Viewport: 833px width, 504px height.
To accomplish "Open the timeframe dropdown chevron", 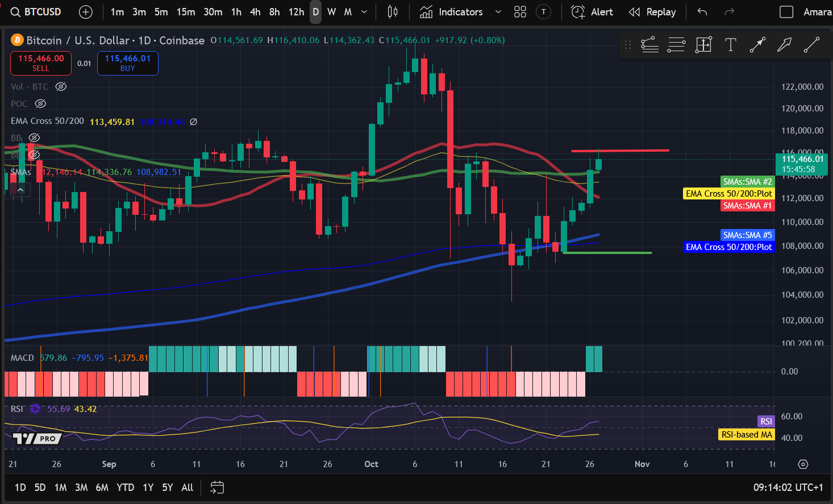I will click(364, 11).
